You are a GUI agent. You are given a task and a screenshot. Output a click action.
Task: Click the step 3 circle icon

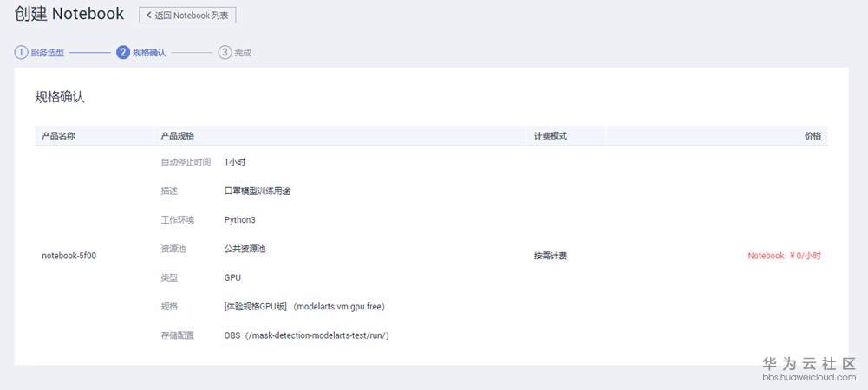click(225, 52)
